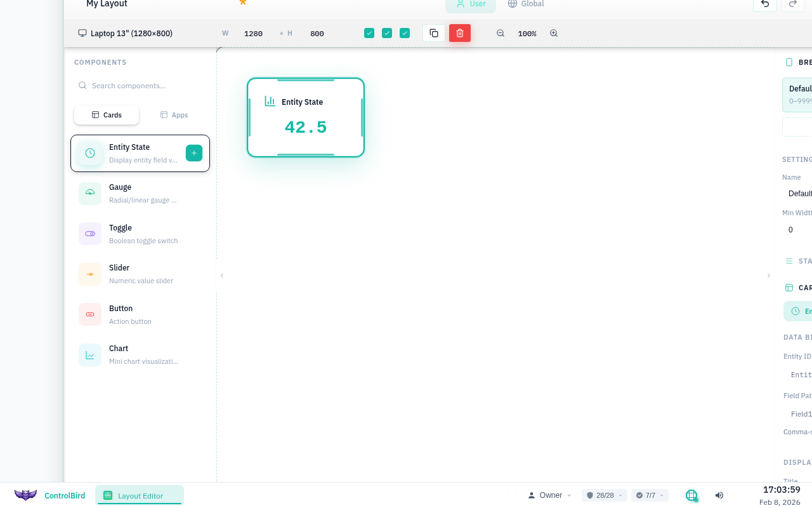Delete the selected card with red trash button
The height and width of the screenshot is (508, 812).
[460, 33]
